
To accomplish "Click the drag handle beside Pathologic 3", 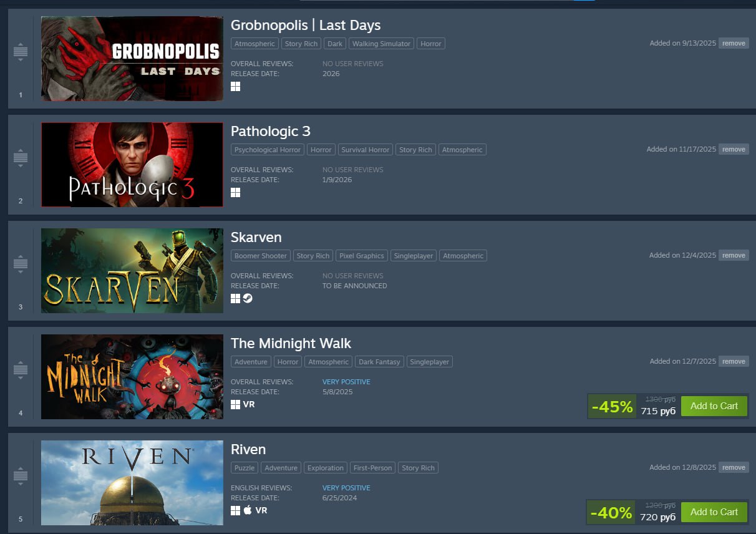I will [x=21, y=158].
